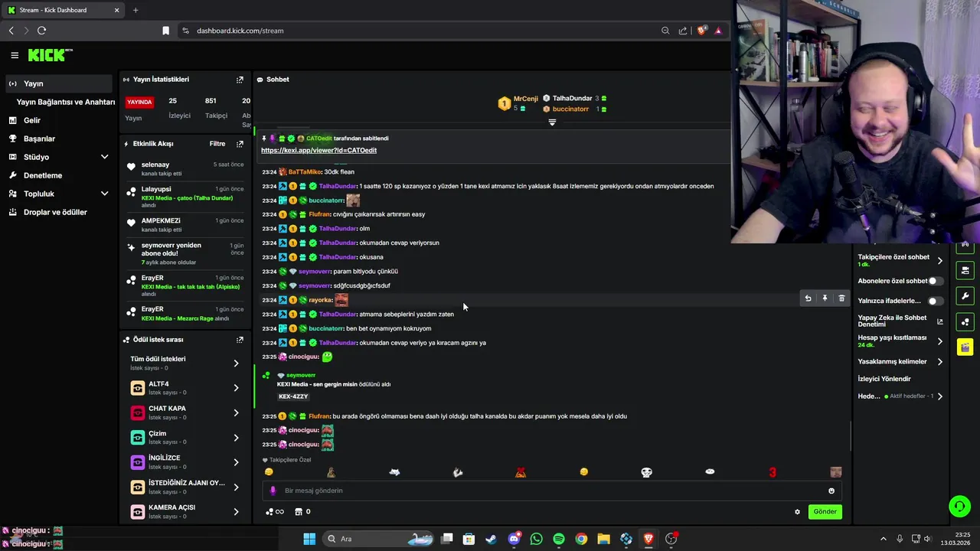
Task: Pop out the Etkinlik Akışı panel
Action: [240, 144]
